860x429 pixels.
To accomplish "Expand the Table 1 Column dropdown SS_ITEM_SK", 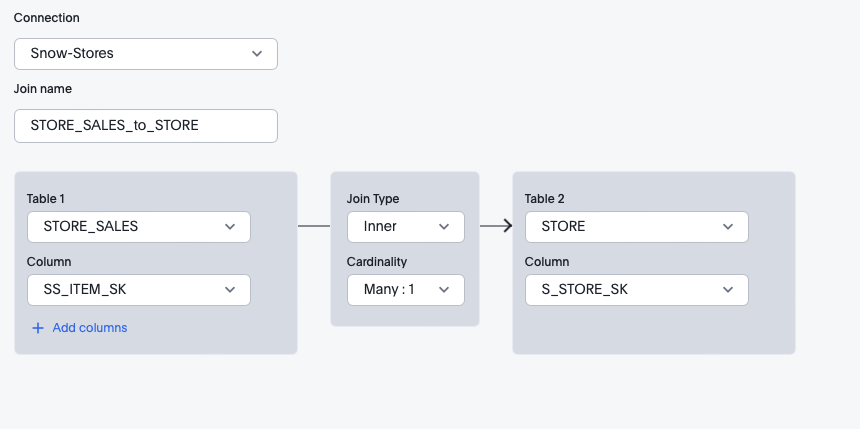I will pyautogui.click(x=138, y=290).
